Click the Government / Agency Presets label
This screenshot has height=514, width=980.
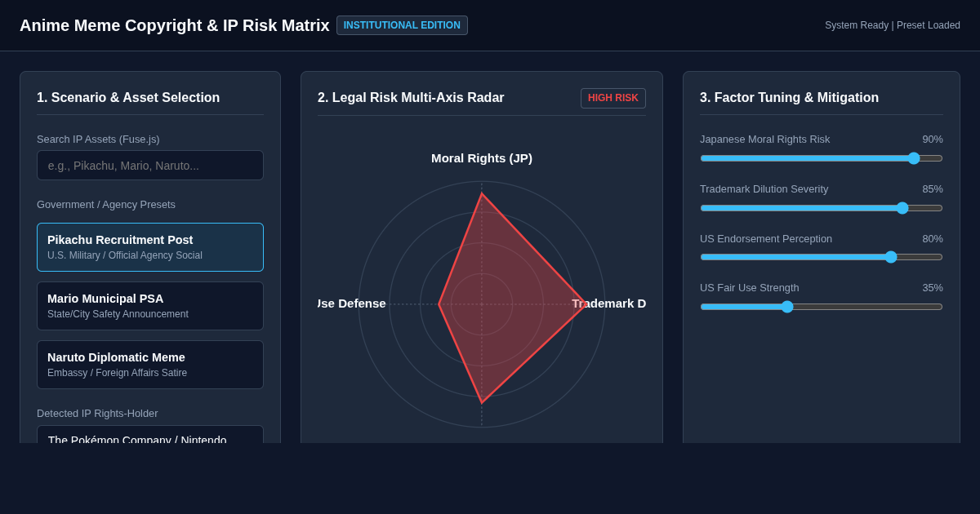[x=106, y=205]
